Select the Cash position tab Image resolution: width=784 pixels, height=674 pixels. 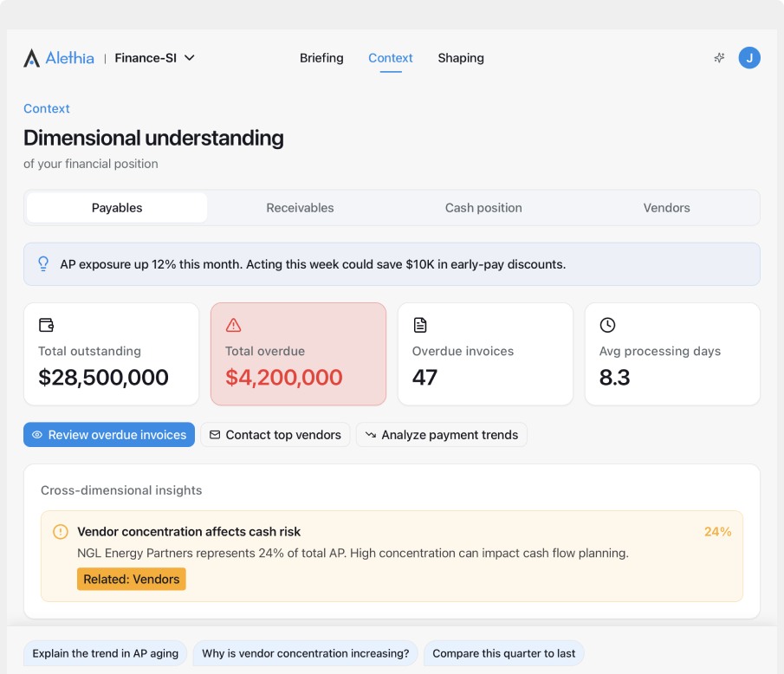click(x=483, y=208)
